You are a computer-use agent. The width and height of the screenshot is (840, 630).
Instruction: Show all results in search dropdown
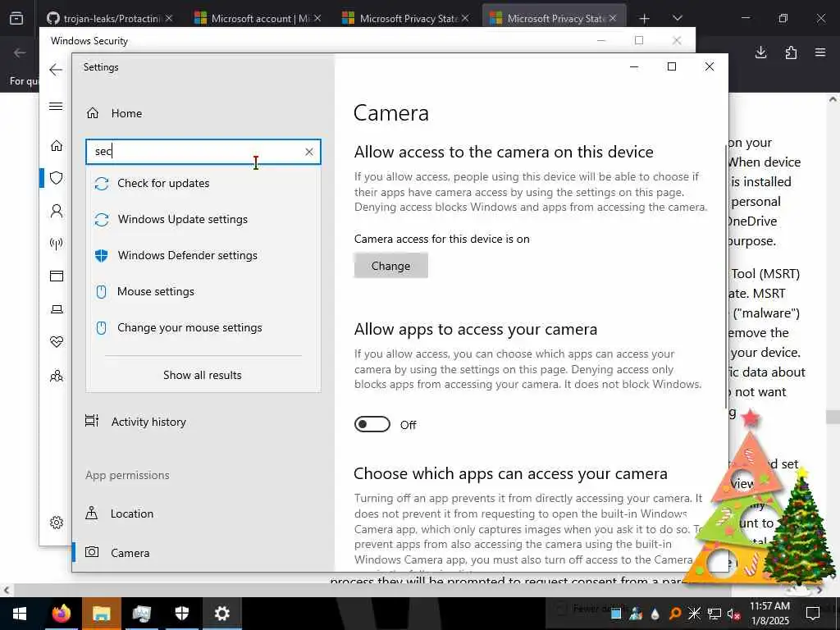click(203, 375)
